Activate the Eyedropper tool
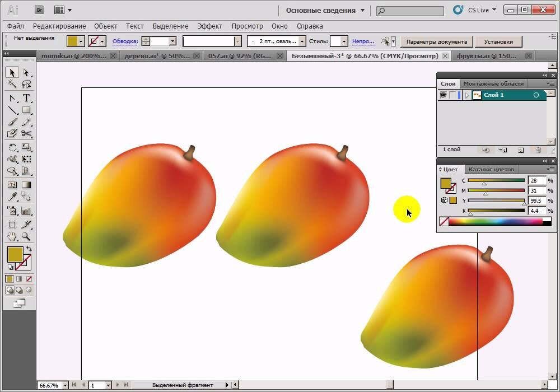 point(12,197)
